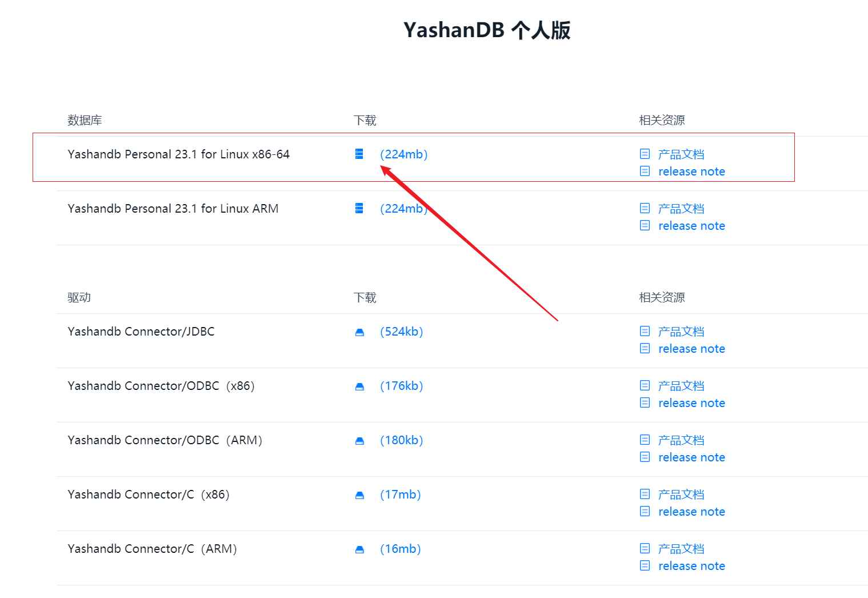Click the download icon for Linux ARM
Screen dimensions: 868x598
click(359, 208)
